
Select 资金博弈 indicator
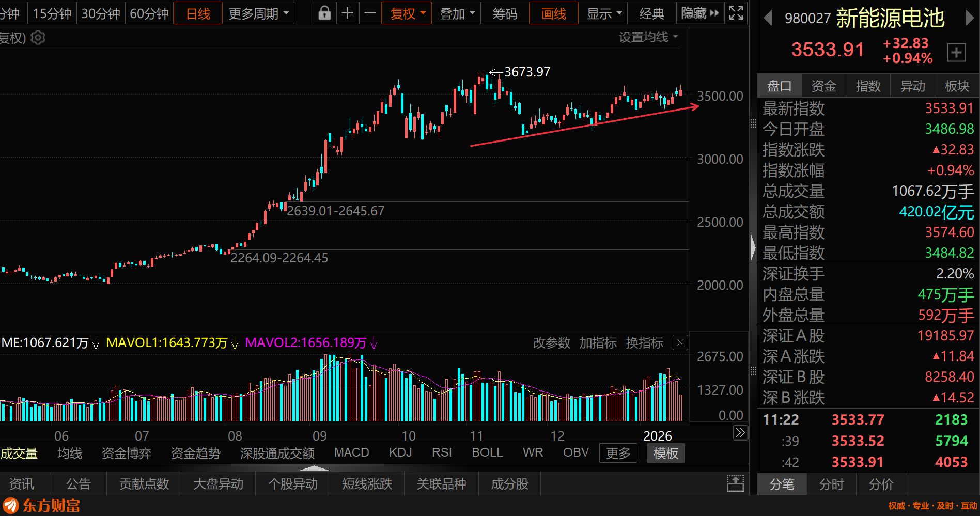tap(127, 454)
